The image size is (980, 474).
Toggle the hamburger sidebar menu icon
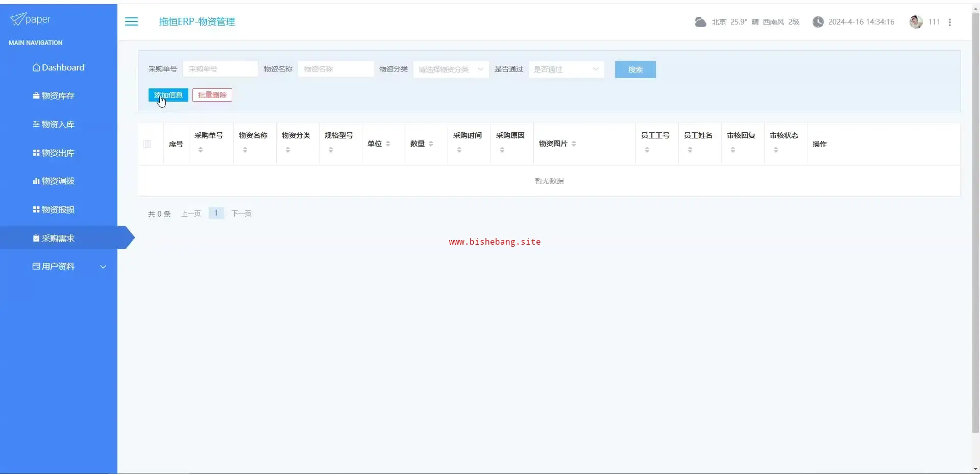pos(131,21)
